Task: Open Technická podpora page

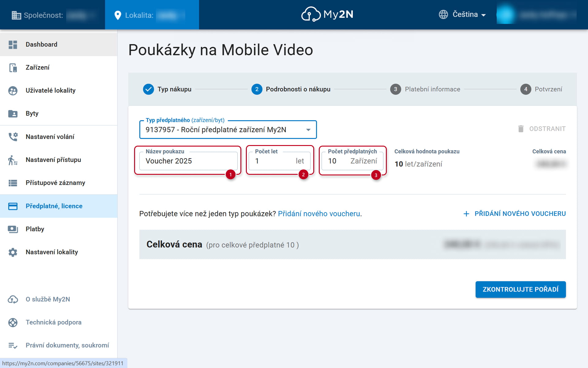Action: click(58, 322)
